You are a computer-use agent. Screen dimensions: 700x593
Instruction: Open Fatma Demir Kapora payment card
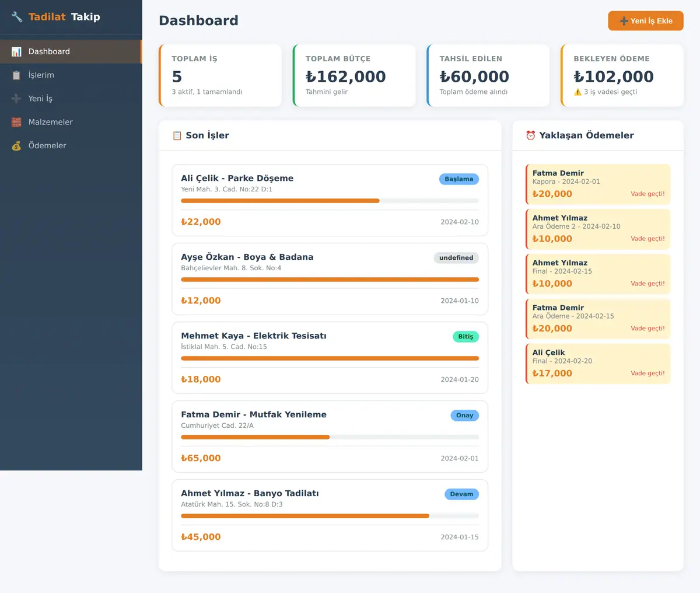click(x=598, y=184)
